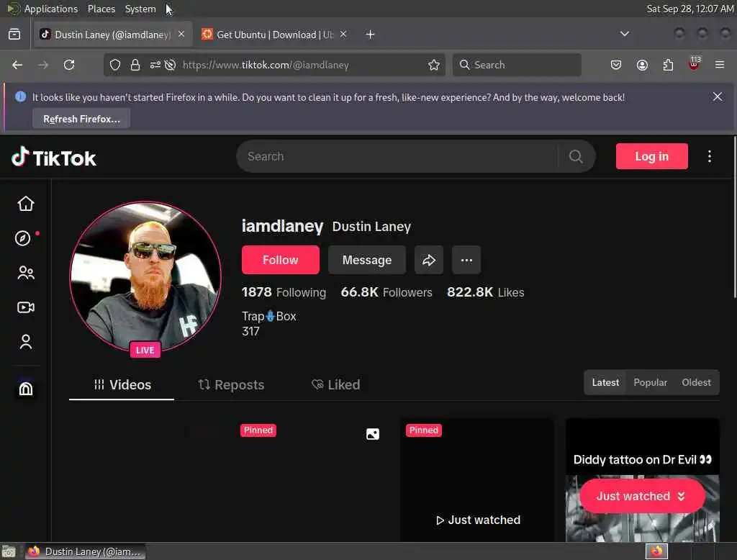Open the tracking protection shield icon
This screenshot has width=737, height=560.
point(115,65)
